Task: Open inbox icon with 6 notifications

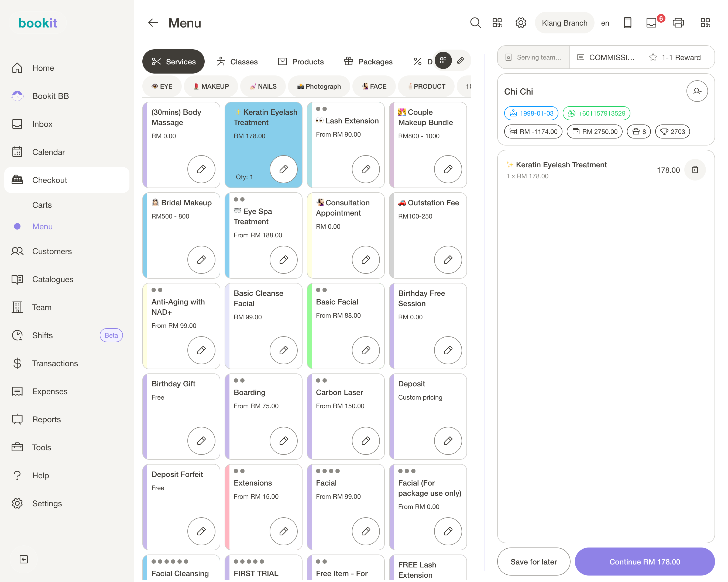Action: tap(652, 23)
